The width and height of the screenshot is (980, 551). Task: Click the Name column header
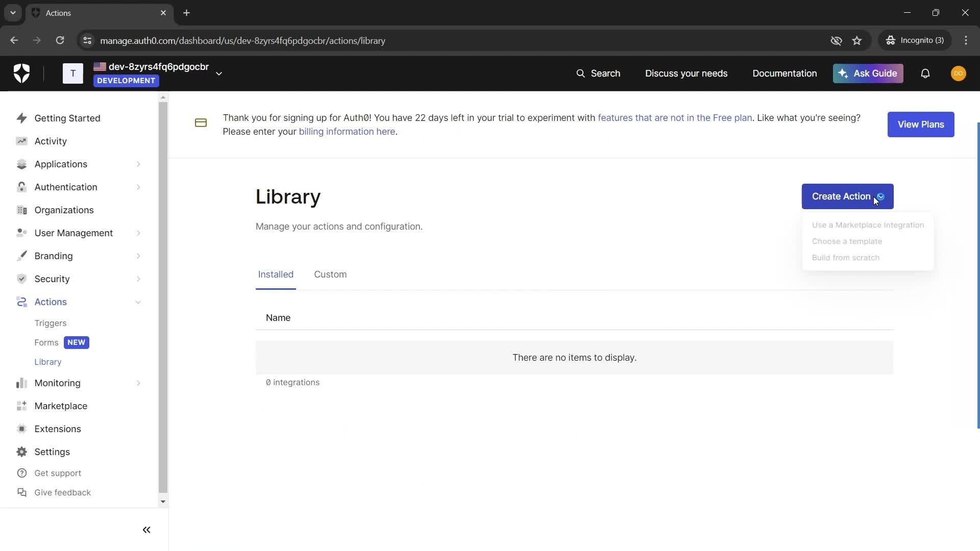coord(278,318)
